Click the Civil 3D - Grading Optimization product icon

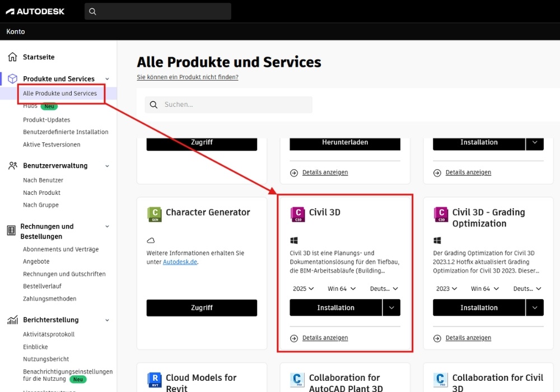[x=441, y=214]
